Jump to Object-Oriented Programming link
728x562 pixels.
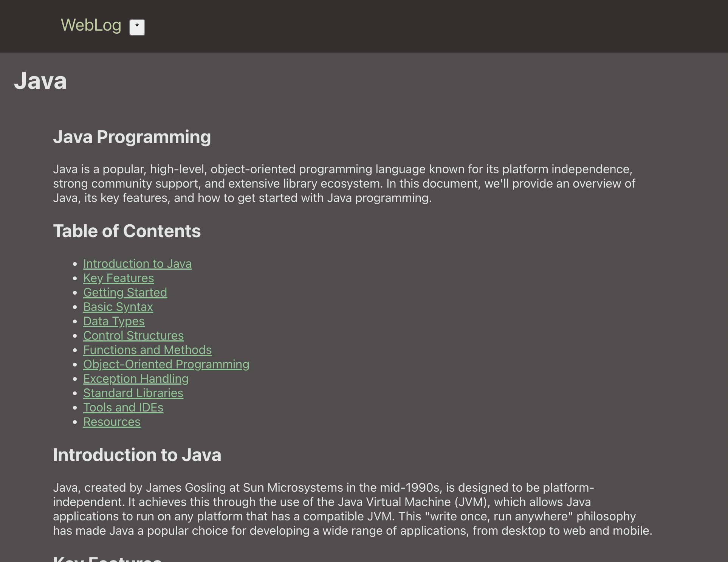166,364
